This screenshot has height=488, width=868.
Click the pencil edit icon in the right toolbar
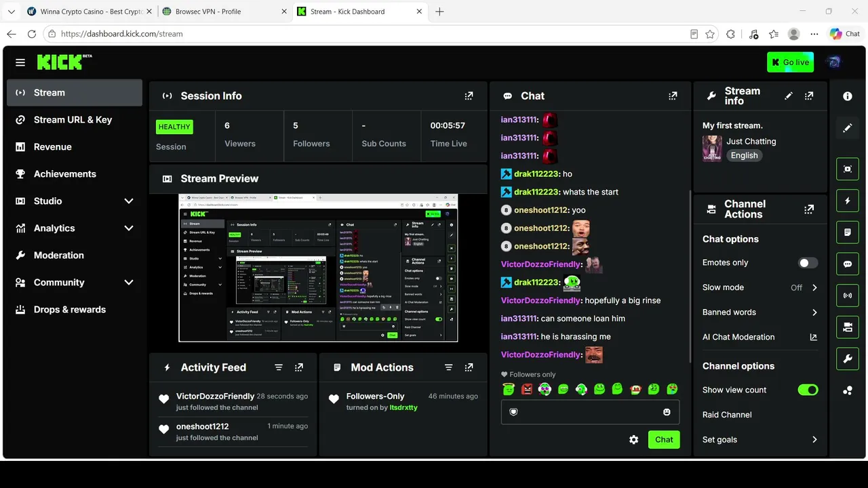[x=848, y=128]
